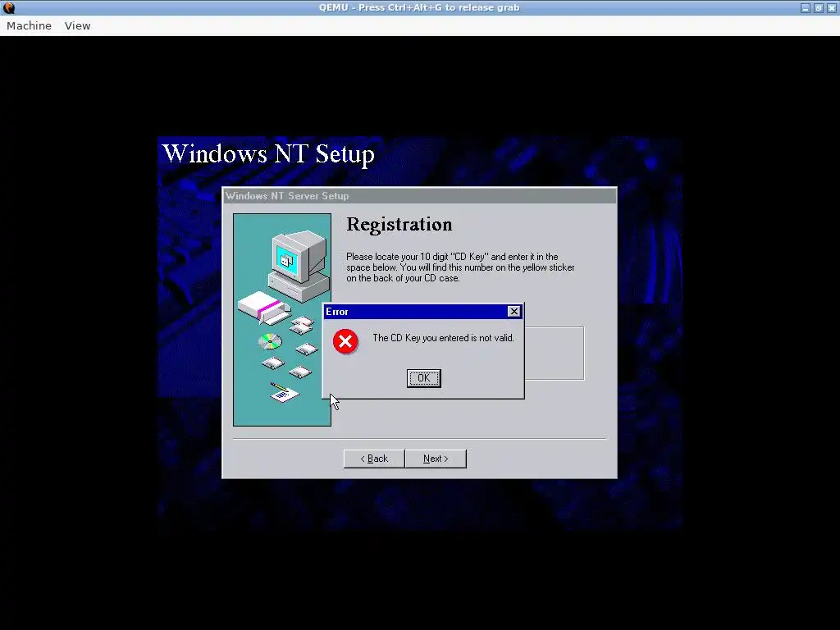This screenshot has height=630, width=840.
Task: Click the pencil and notepad illustration
Action: click(x=285, y=392)
